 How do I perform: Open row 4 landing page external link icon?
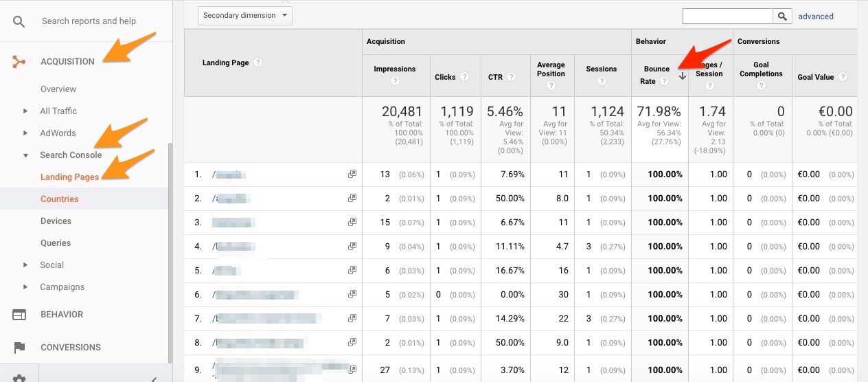[x=352, y=246]
